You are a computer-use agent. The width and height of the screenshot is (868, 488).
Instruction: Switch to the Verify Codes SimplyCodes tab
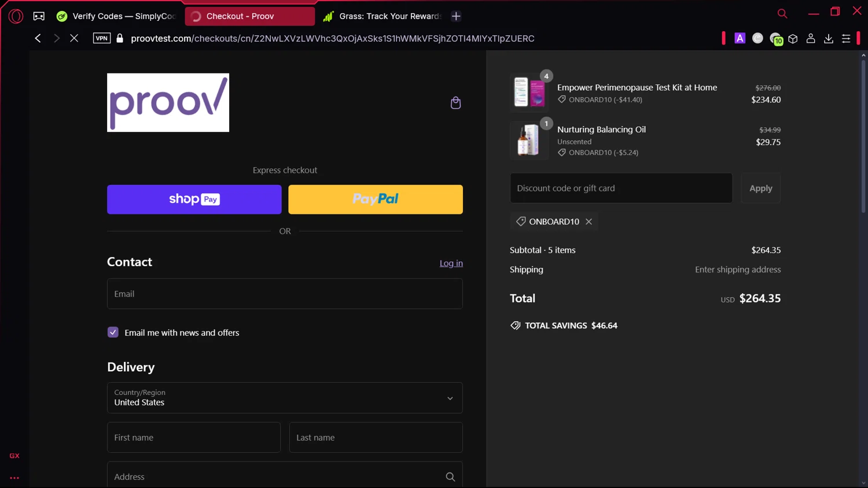[116, 16]
